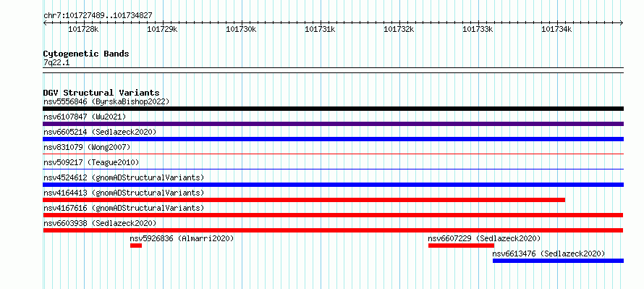The image size is (644, 289).
Task: Select the shorter red nsv4164413 bar
Action: pos(304,200)
